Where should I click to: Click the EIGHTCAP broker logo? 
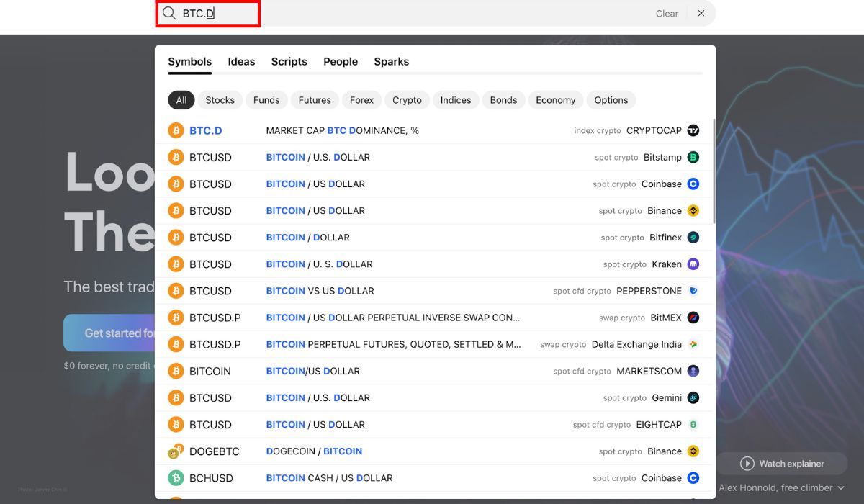pos(693,424)
